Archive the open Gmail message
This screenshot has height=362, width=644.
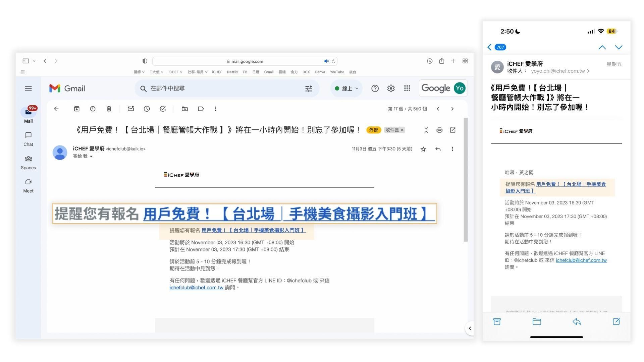(76, 109)
